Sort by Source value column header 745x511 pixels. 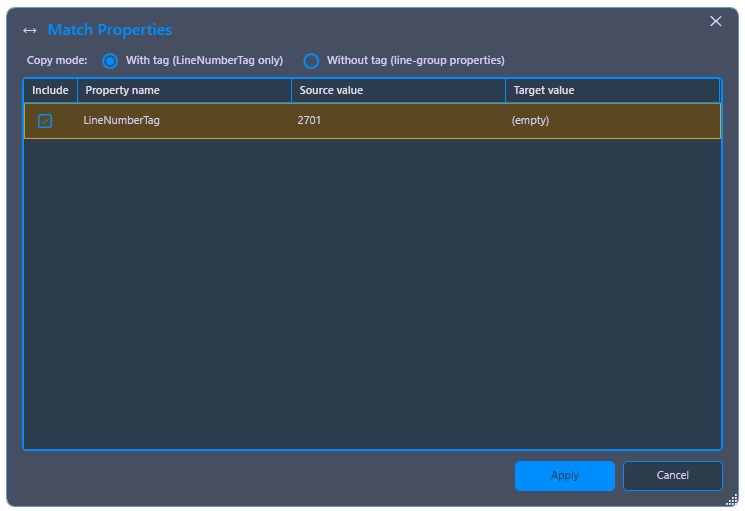398,90
